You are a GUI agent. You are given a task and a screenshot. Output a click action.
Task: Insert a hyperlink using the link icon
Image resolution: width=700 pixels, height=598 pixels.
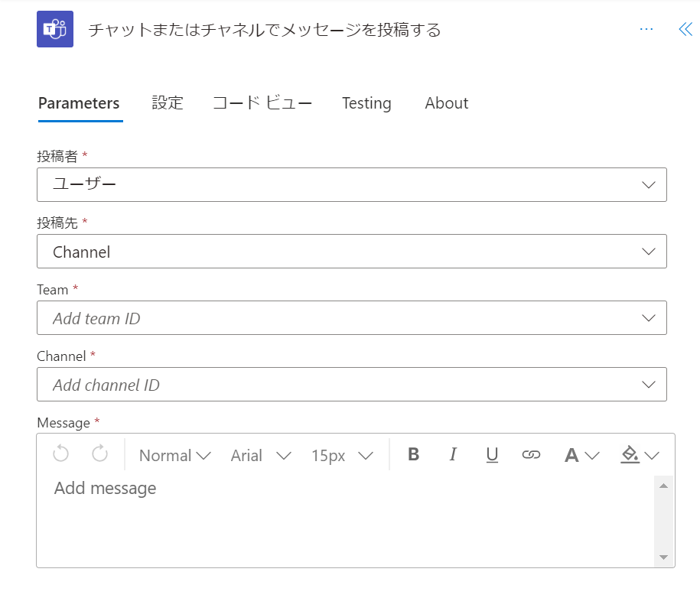(x=532, y=454)
